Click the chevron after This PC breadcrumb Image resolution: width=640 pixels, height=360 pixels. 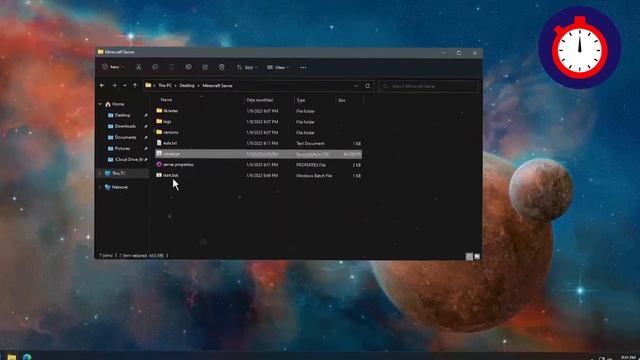(x=176, y=86)
